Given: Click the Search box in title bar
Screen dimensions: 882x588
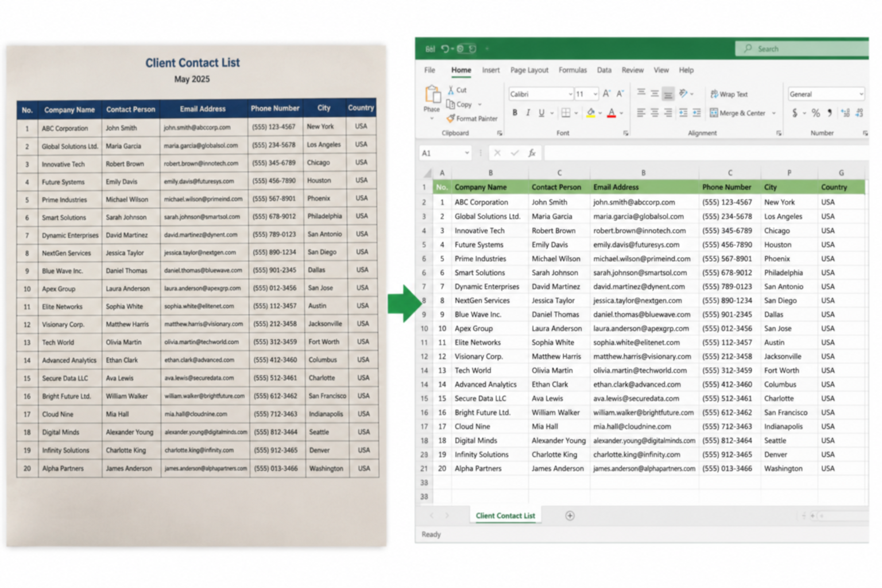Looking at the screenshot, I should 802,49.
